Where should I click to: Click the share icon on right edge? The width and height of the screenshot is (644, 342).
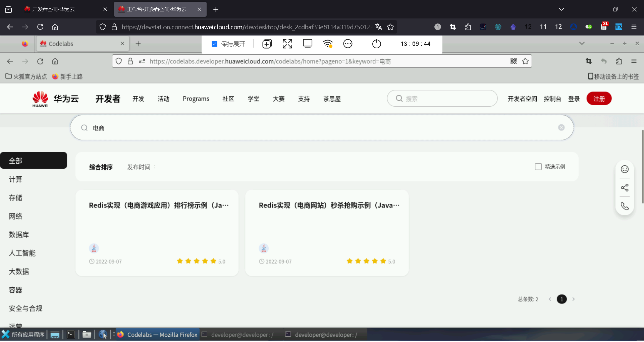[x=624, y=188]
